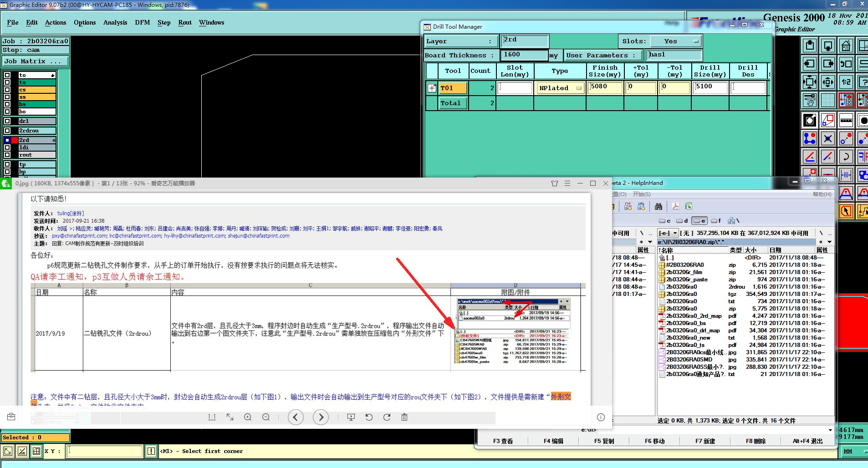The height and width of the screenshot is (468, 868).
Task: Click zoom out magnifier in image viewer
Action: pos(266,417)
